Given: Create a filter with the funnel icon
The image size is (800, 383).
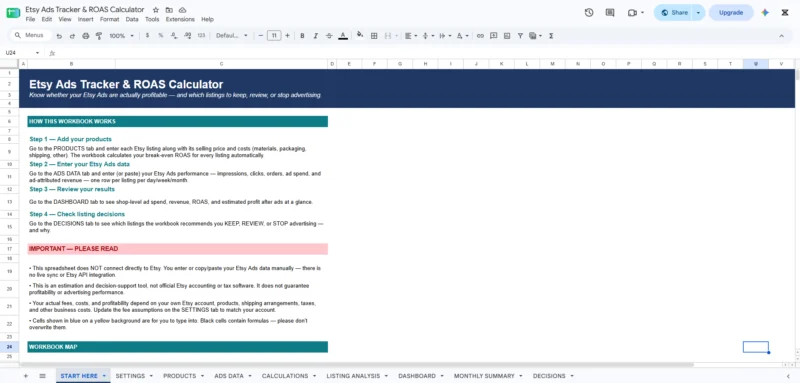Looking at the screenshot, I should (520, 36).
